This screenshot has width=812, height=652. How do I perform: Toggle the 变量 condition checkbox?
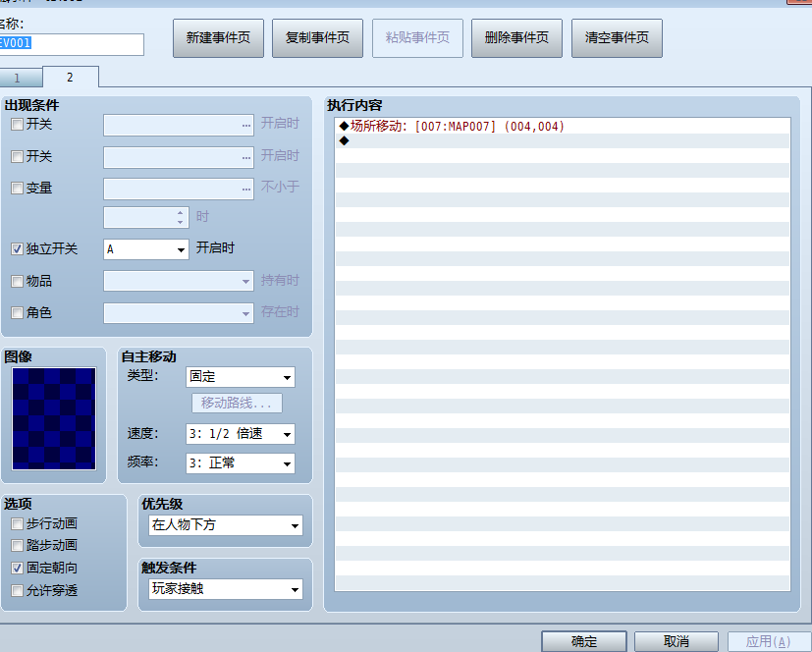pos(17,188)
